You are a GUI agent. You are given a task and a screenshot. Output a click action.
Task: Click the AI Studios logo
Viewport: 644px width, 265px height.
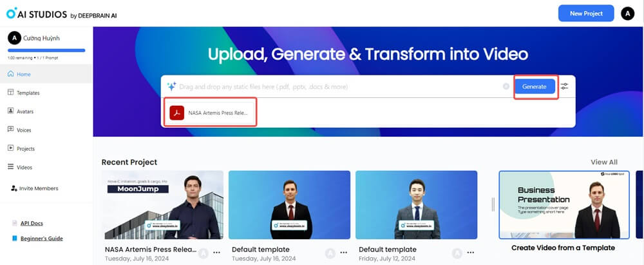tap(62, 14)
